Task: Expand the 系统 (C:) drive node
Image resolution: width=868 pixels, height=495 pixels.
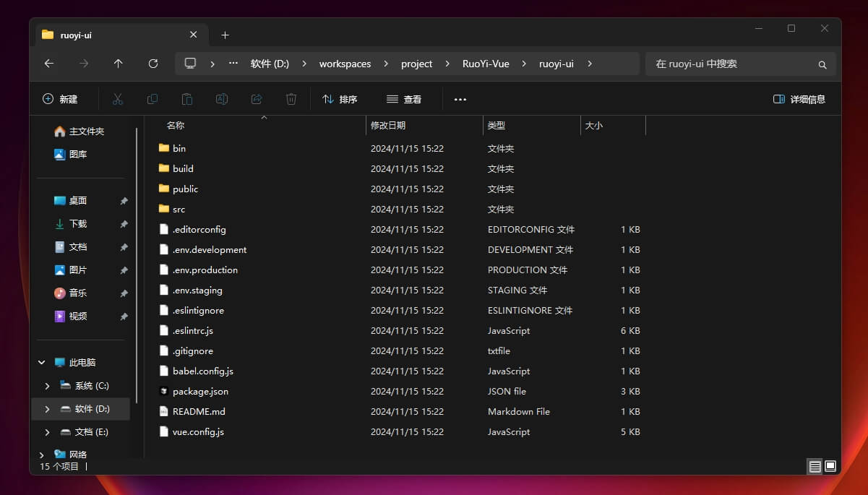Action: pyautogui.click(x=47, y=386)
